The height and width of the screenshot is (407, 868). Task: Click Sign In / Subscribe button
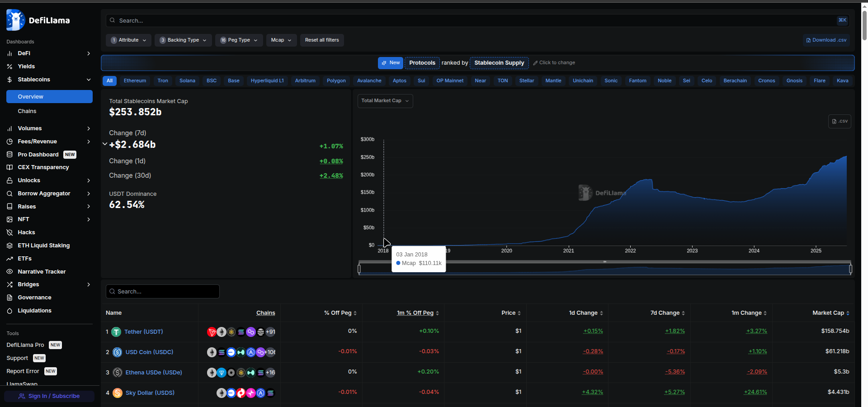[49, 396]
